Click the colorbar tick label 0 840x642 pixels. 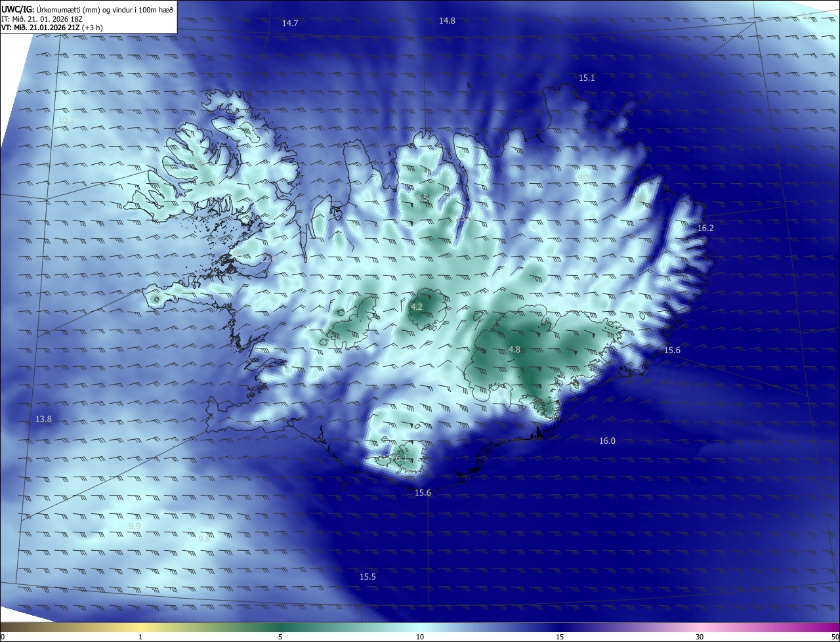point(3,637)
